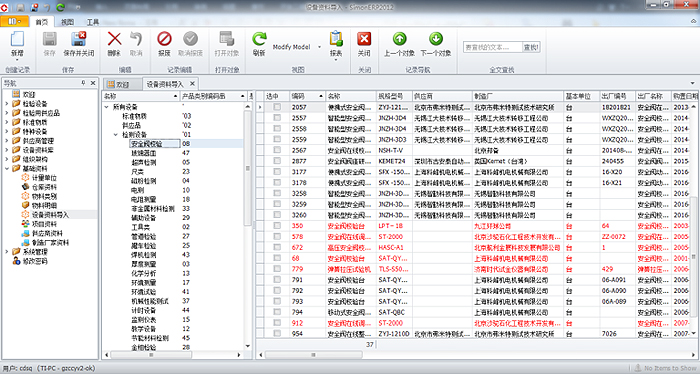Click the 保存并关闭 (Save and Close) ribbon icon
The width and height of the screenshot is (700, 375).
[79, 39]
